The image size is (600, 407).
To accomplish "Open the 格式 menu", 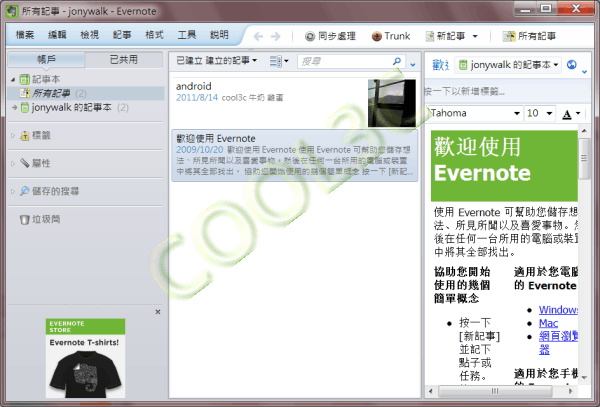I will 154,35.
